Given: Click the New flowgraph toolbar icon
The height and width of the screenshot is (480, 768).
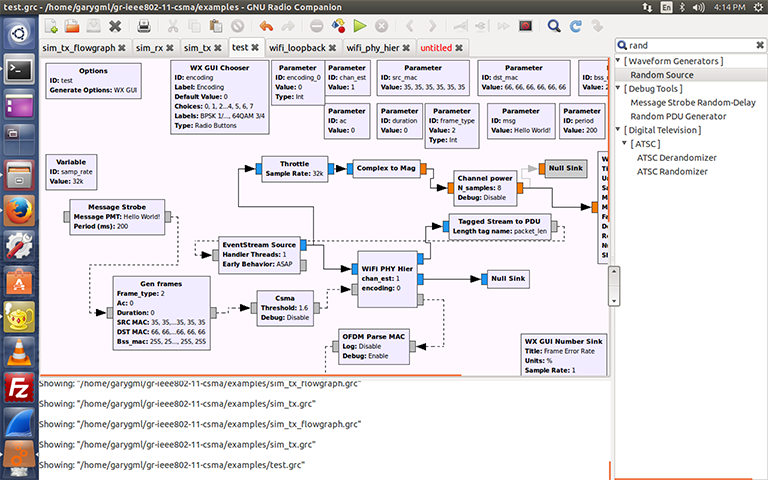Looking at the screenshot, I should click(51, 25).
